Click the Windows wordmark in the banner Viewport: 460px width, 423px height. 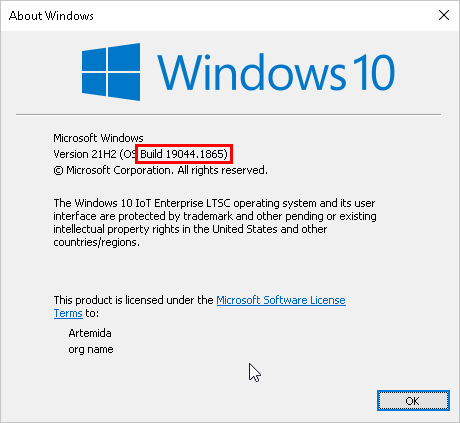point(251,72)
